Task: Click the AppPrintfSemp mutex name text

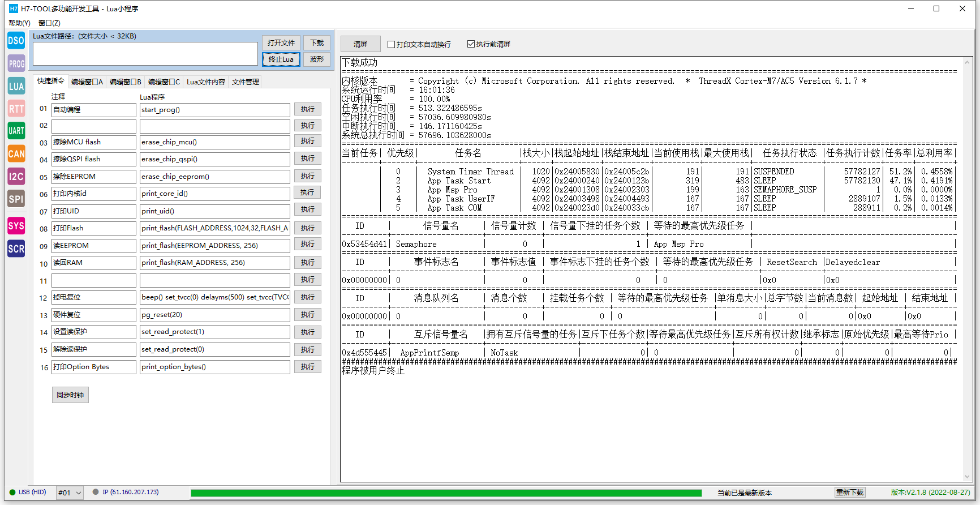Action: [x=430, y=353]
